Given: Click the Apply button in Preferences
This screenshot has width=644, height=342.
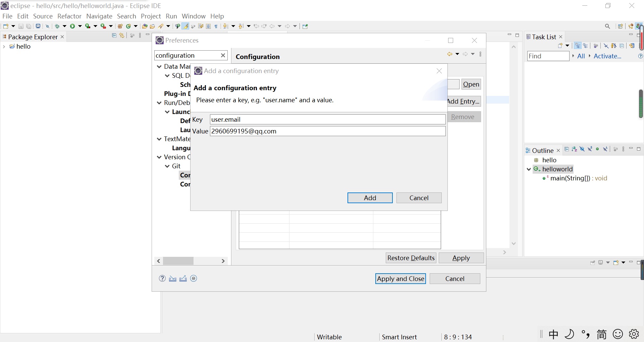Looking at the screenshot, I should coord(461,258).
